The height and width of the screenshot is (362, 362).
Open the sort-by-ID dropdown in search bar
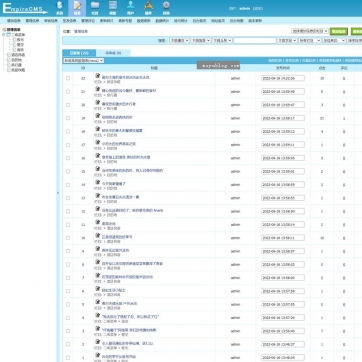tap(334, 40)
